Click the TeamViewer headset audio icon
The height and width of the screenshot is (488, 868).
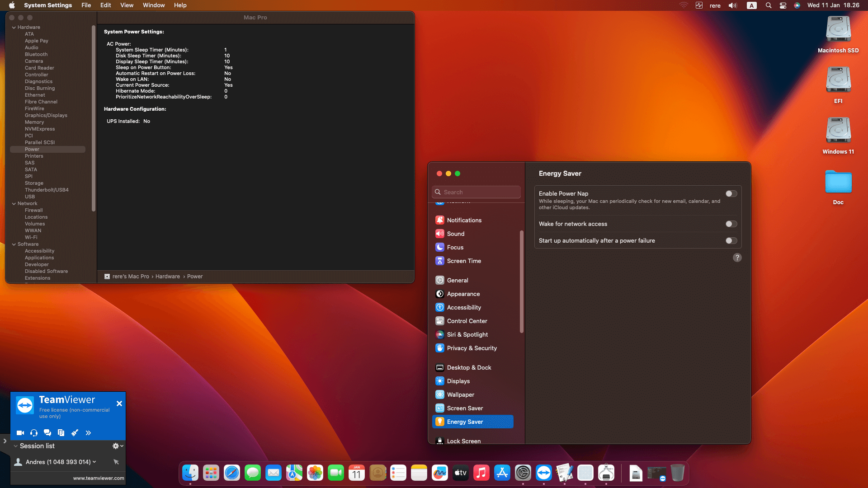[x=34, y=433]
